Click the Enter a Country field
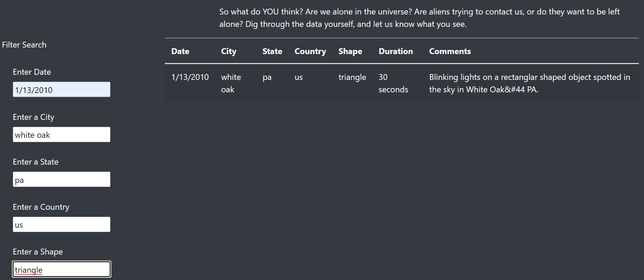 pyautogui.click(x=62, y=225)
